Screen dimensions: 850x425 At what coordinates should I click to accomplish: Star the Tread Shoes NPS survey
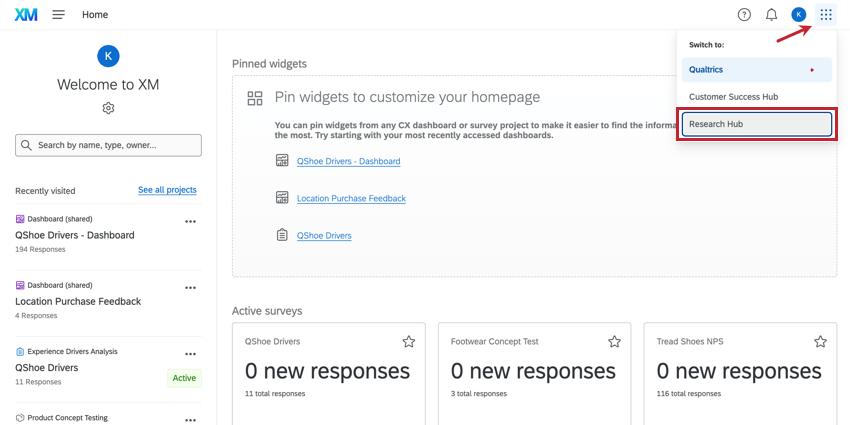point(820,342)
